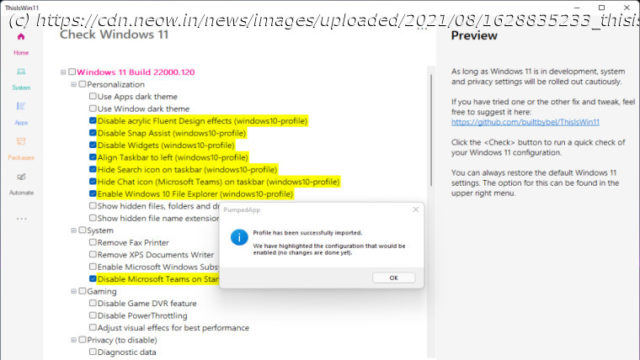Image resolution: width=640 pixels, height=360 pixels.
Task: Uncheck Align Taskbar to left option
Action: [x=93, y=157]
